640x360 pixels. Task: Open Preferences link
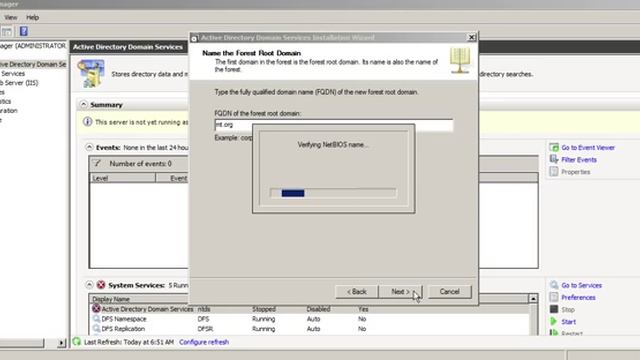(578, 298)
